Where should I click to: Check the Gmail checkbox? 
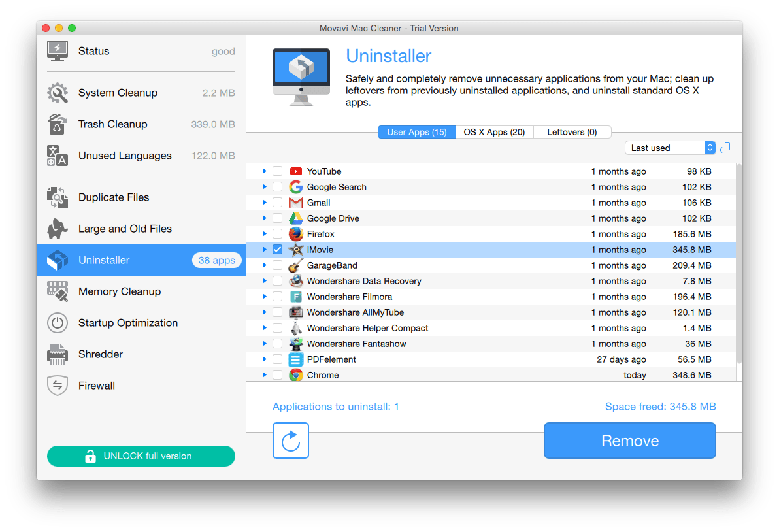pyautogui.click(x=277, y=203)
